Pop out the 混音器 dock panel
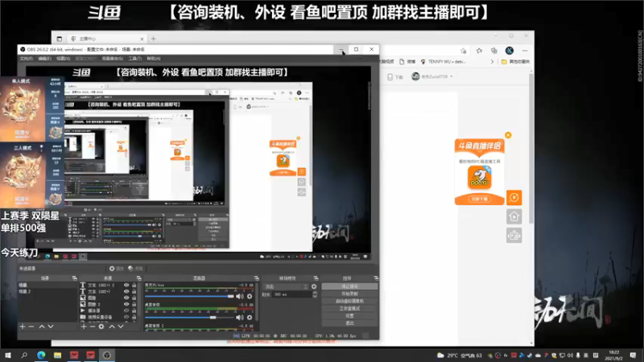Viewport: 644px width, 362px height. pyautogui.click(x=256, y=278)
